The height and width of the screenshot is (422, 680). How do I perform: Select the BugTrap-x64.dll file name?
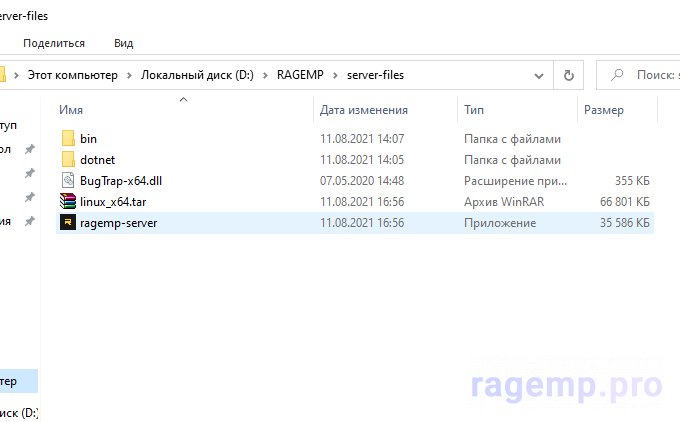[x=121, y=180]
